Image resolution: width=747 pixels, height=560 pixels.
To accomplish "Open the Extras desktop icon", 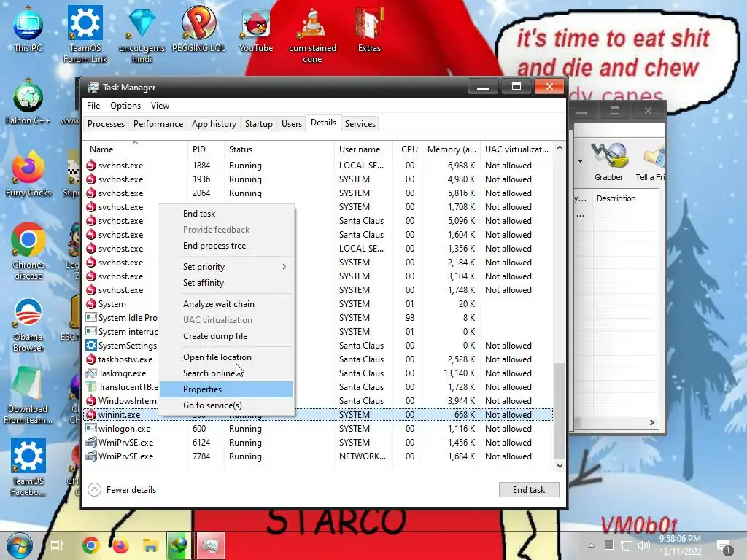I will 369,29.
